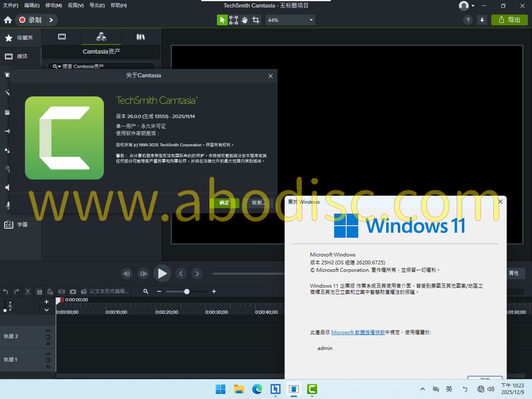Screen dimensions: 532x399
Task: Toggle lock on 轨道 1
Action: (48, 367)
